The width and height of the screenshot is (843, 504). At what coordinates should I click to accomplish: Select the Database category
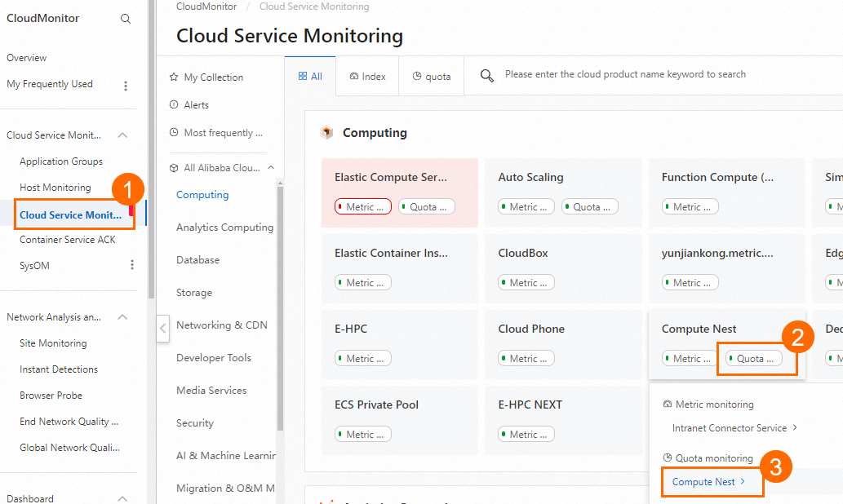197,259
